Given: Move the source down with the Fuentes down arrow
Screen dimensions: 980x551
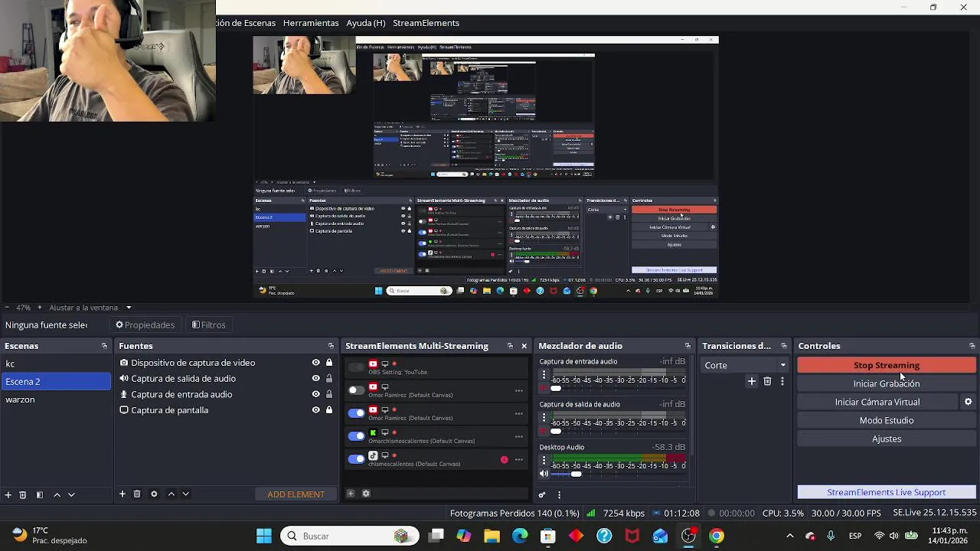Looking at the screenshot, I should (x=185, y=494).
